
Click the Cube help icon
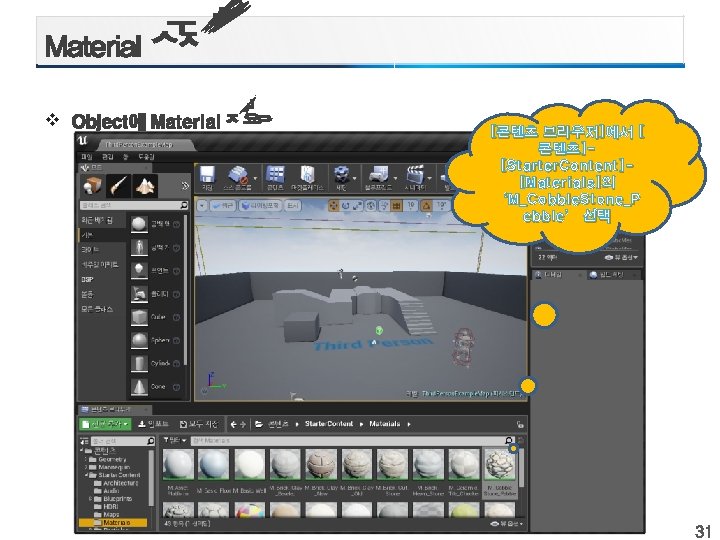pos(176,317)
